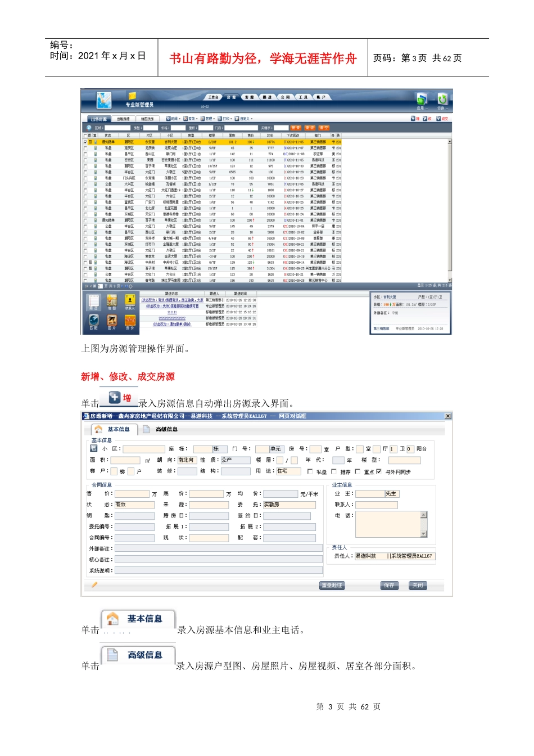Viewport: 534px width, 756px height.
Task: Click the 售价 input field in dialog
Action: [132, 493]
